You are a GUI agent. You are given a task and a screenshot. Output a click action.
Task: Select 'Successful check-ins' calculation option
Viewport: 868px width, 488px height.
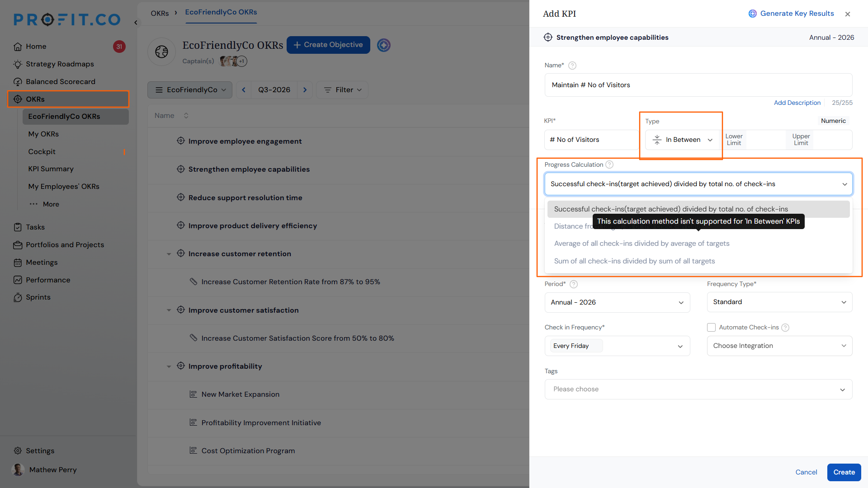[x=698, y=209]
